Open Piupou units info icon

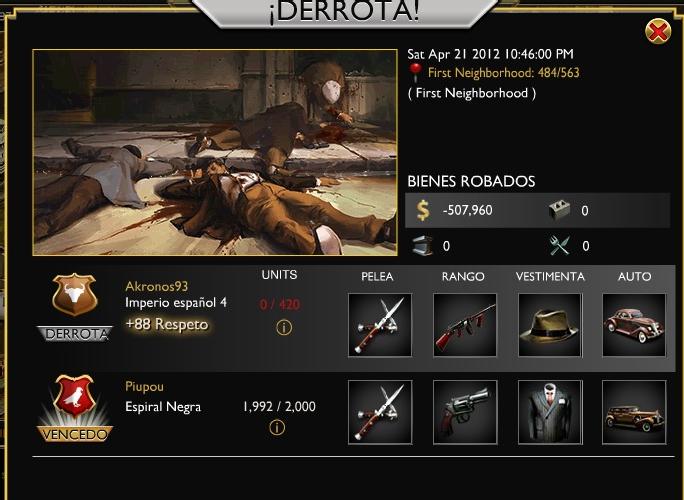click(277, 428)
